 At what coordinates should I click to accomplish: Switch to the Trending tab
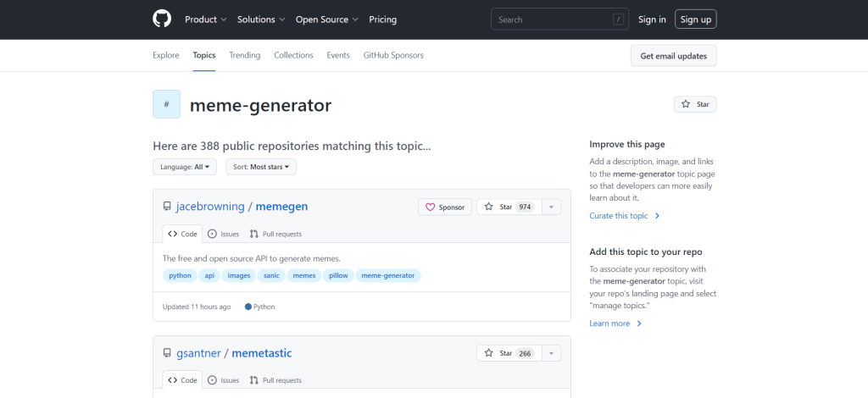pyautogui.click(x=245, y=55)
